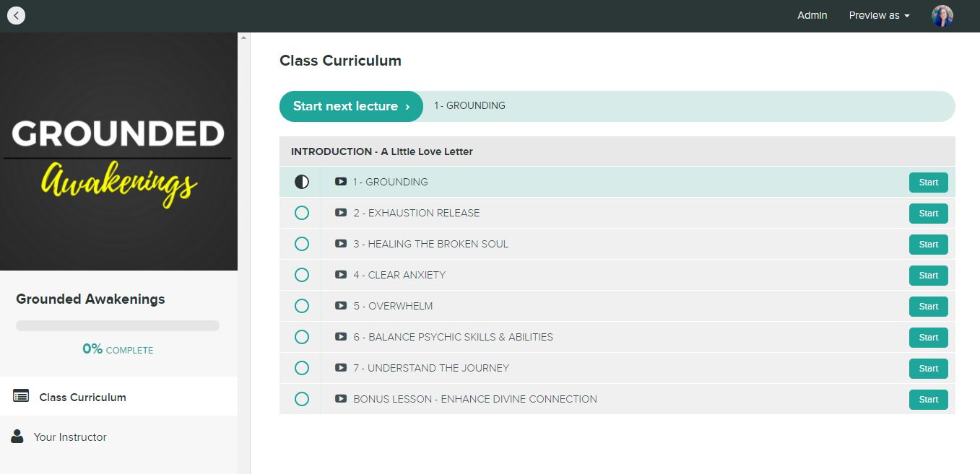Open lecture title 6 - BALANCE PSYCHIC SKILLS & ABILITIES
The image size is (980, 474).
point(453,337)
